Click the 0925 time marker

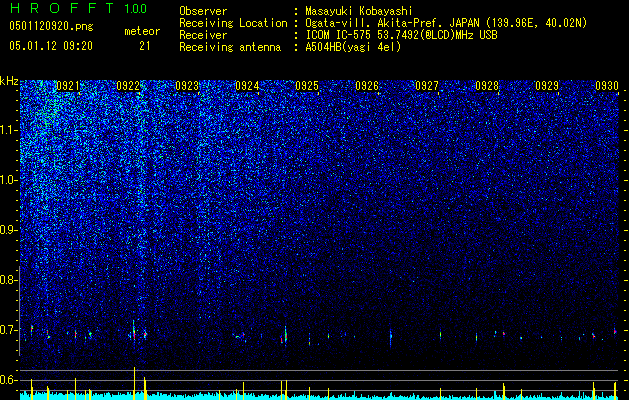[x=307, y=86]
